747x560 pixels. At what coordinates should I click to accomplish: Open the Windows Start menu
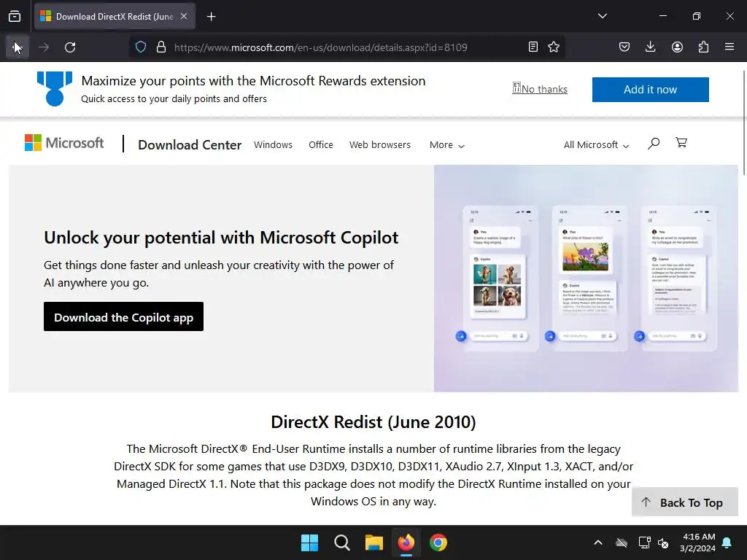309,542
